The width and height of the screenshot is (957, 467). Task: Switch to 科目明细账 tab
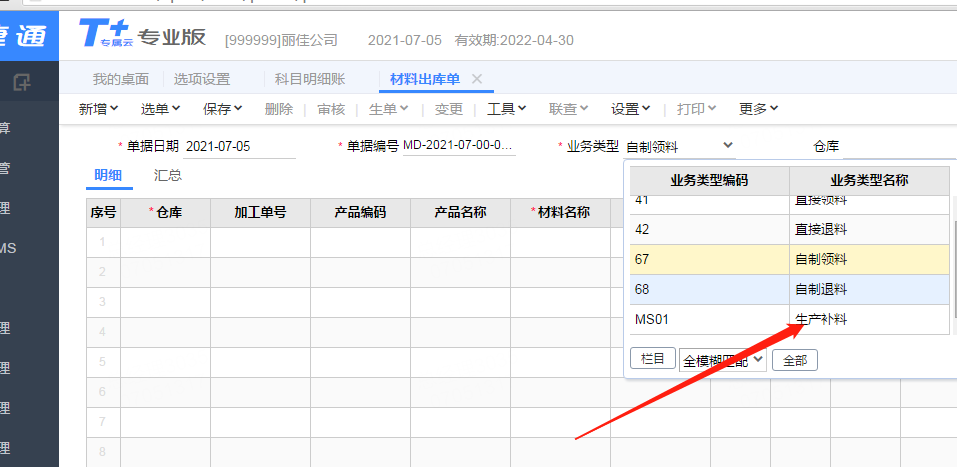(x=309, y=79)
